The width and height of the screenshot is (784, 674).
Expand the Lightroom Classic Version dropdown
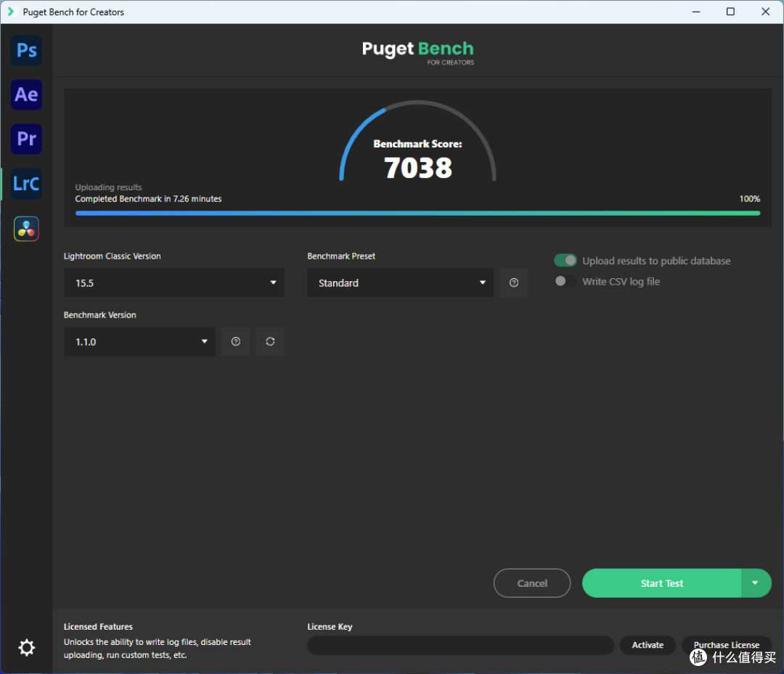[174, 283]
